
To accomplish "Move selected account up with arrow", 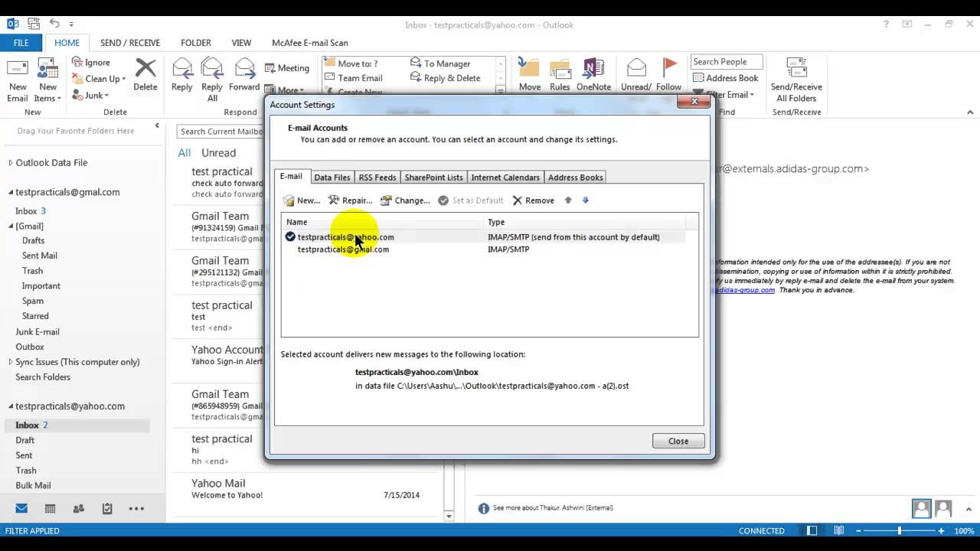I will coord(568,201).
